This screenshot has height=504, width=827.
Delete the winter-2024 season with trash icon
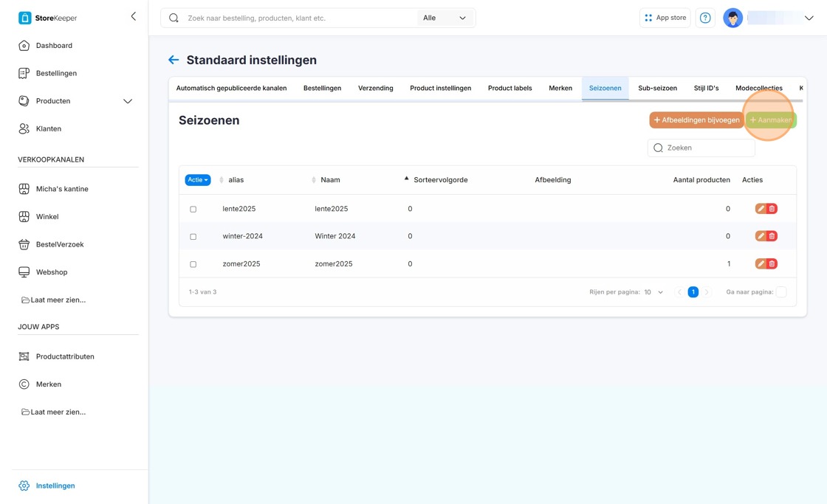[x=772, y=236]
